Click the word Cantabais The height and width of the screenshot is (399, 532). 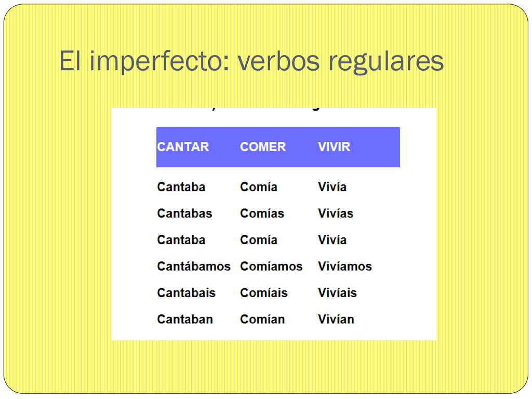point(187,293)
